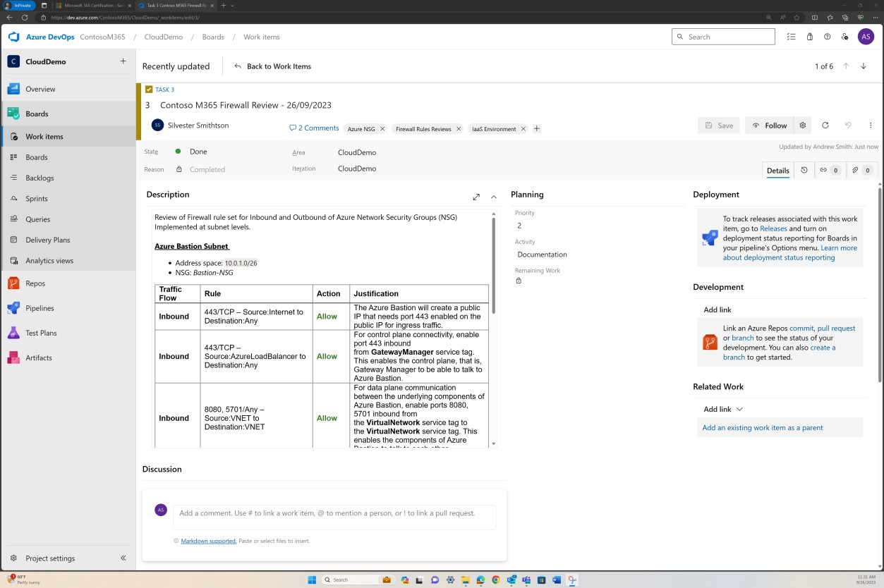Select Pipelines in the left sidebar
Image resolution: width=884 pixels, height=588 pixels.
coord(39,308)
